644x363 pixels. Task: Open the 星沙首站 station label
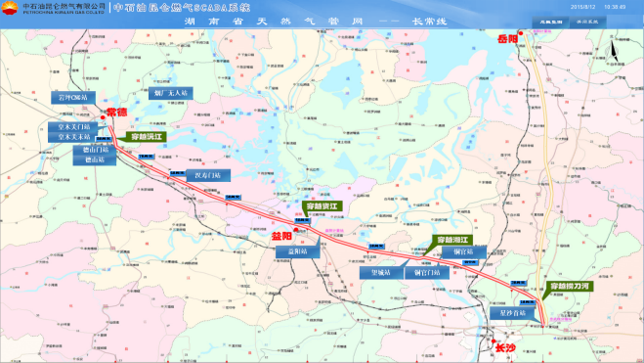click(x=512, y=313)
